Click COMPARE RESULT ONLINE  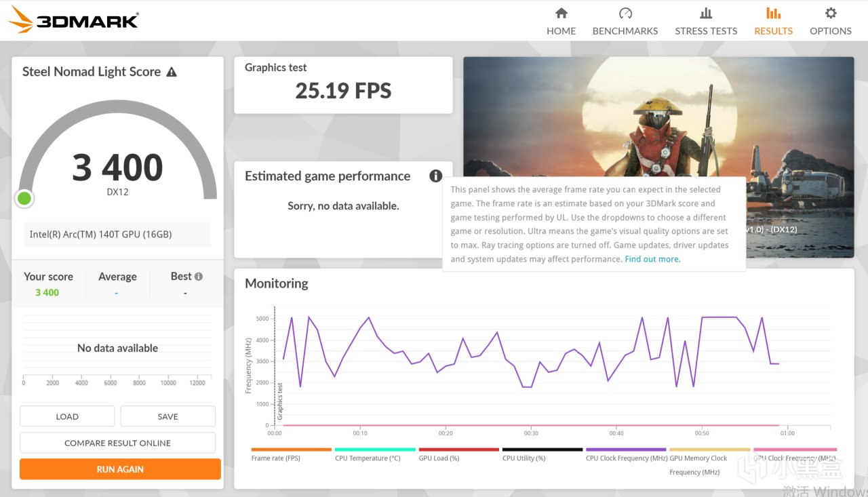click(117, 443)
